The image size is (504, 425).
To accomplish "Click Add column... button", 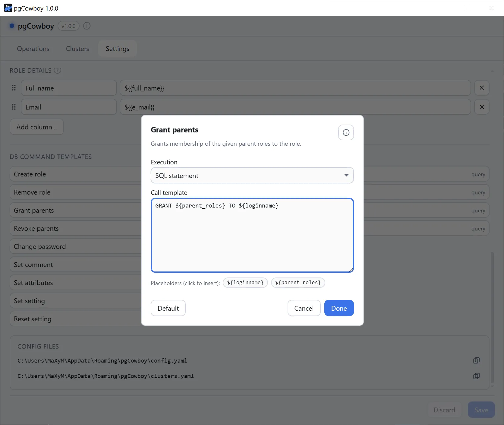I will click(37, 127).
